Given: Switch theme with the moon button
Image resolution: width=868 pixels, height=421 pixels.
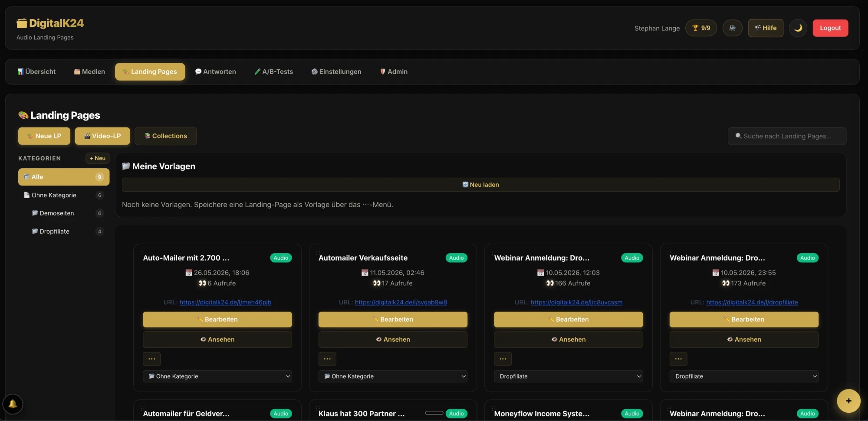Looking at the screenshot, I should tap(798, 28).
